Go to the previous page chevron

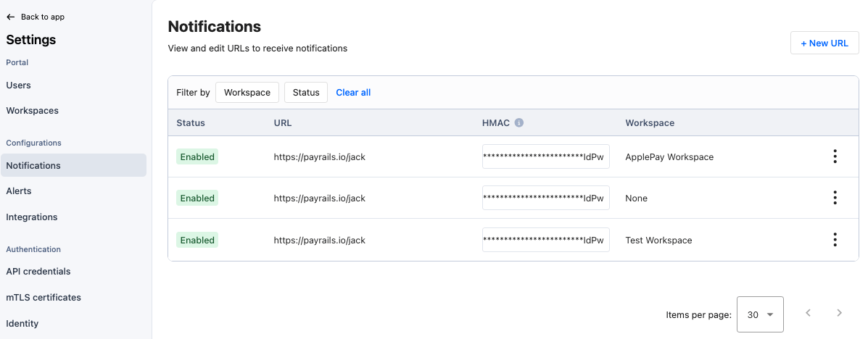(x=809, y=313)
